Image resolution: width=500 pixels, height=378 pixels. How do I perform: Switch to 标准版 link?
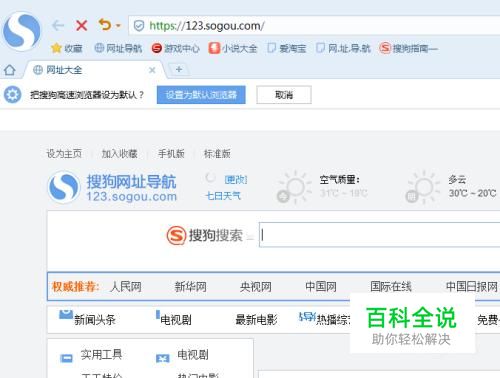pos(217,154)
